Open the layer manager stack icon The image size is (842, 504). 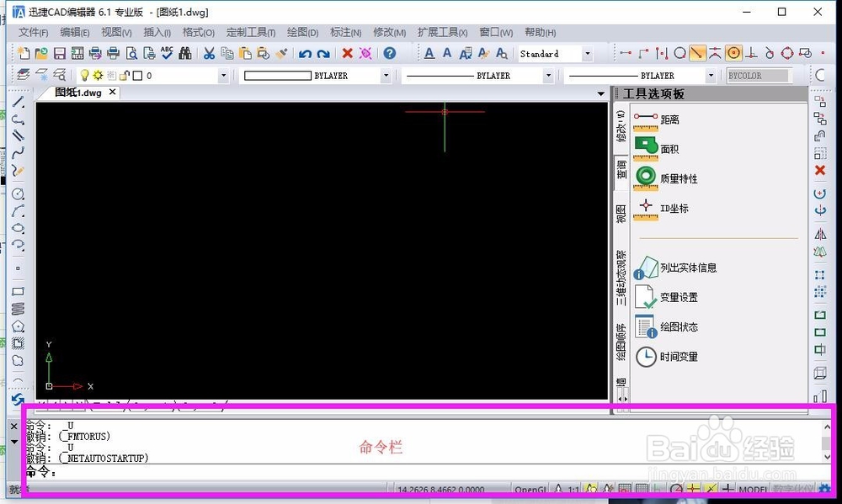pos(23,75)
